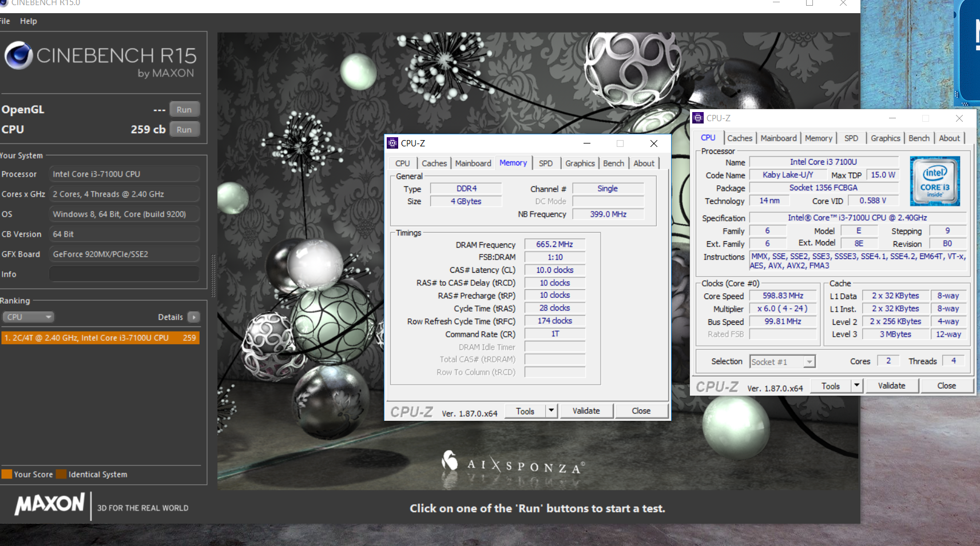Minimize the right CPU-Z processor window
The image size is (980, 546).
click(x=892, y=118)
